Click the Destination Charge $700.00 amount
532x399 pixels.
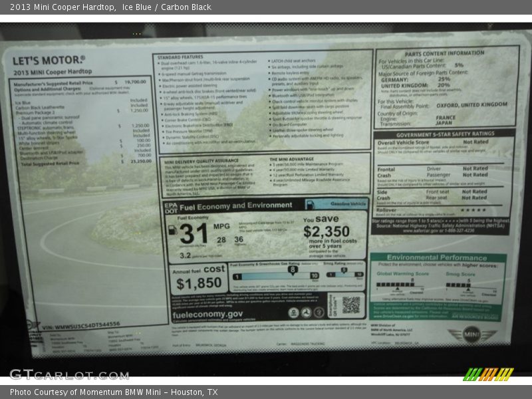[x=144, y=156]
